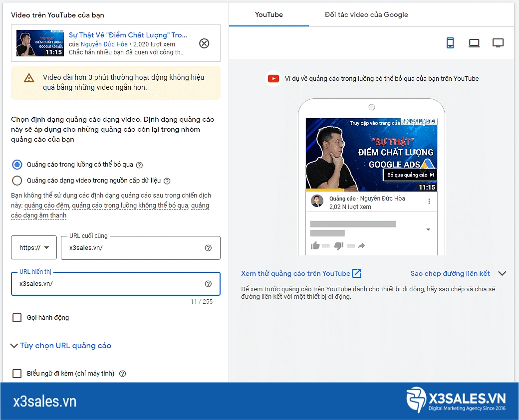Open the https:// protocol dropdown
519x420 pixels.
pyautogui.click(x=34, y=247)
